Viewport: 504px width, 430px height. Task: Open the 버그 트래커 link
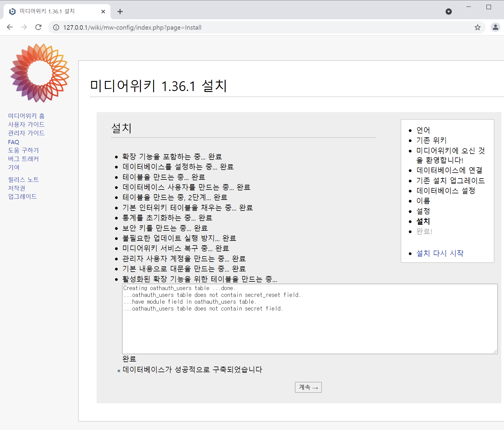pos(23,159)
